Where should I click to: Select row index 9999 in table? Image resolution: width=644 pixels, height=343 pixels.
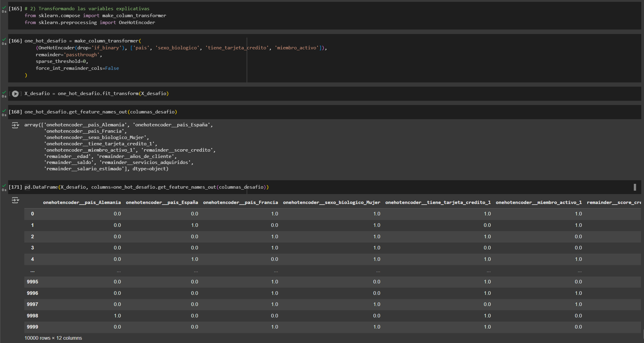(32, 327)
